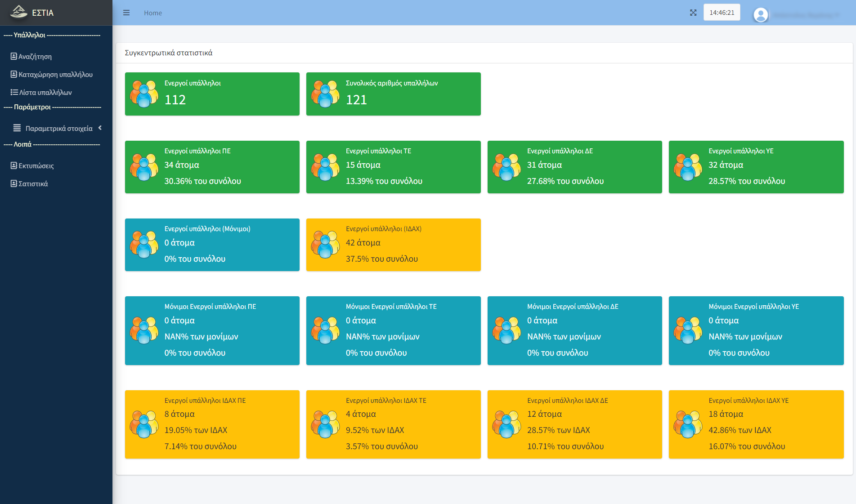Open the user account dropdown name
The width and height of the screenshot is (856, 504).
806,15
